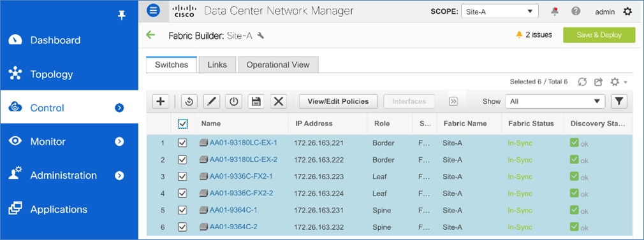Add a switch with the plus button
644x240 pixels.
[x=161, y=101]
